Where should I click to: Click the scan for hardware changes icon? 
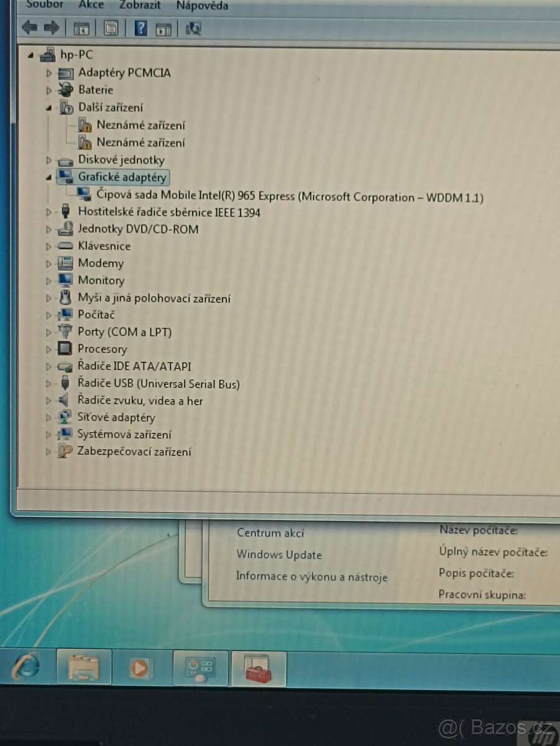[193, 29]
